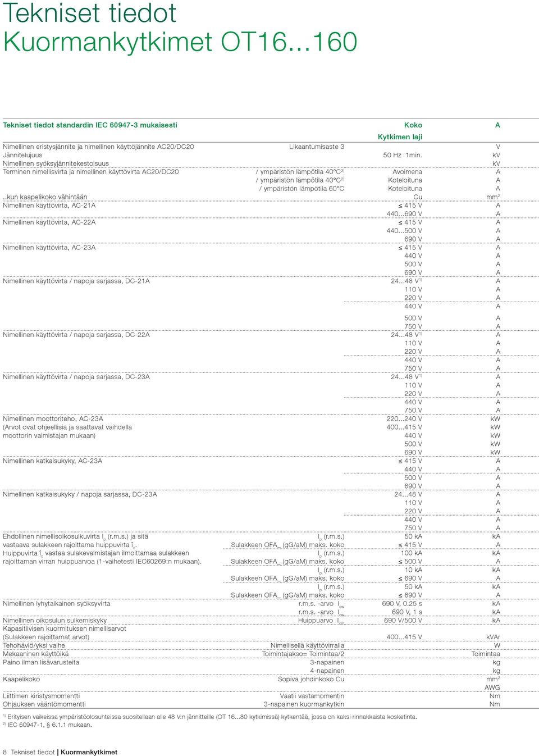
Task: Select the line starting "Ehdollinen nimellisoikosulkuvirta"
Action: click(76, 537)
